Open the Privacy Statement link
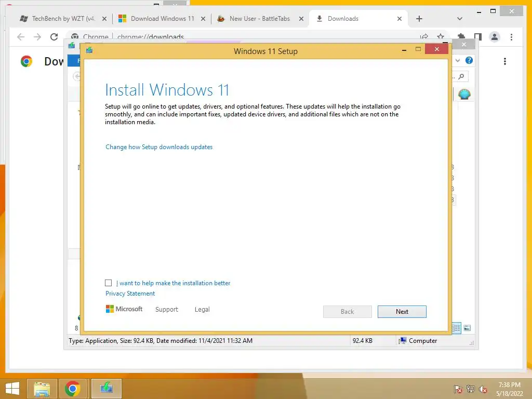The height and width of the screenshot is (399, 532). coord(130,294)
